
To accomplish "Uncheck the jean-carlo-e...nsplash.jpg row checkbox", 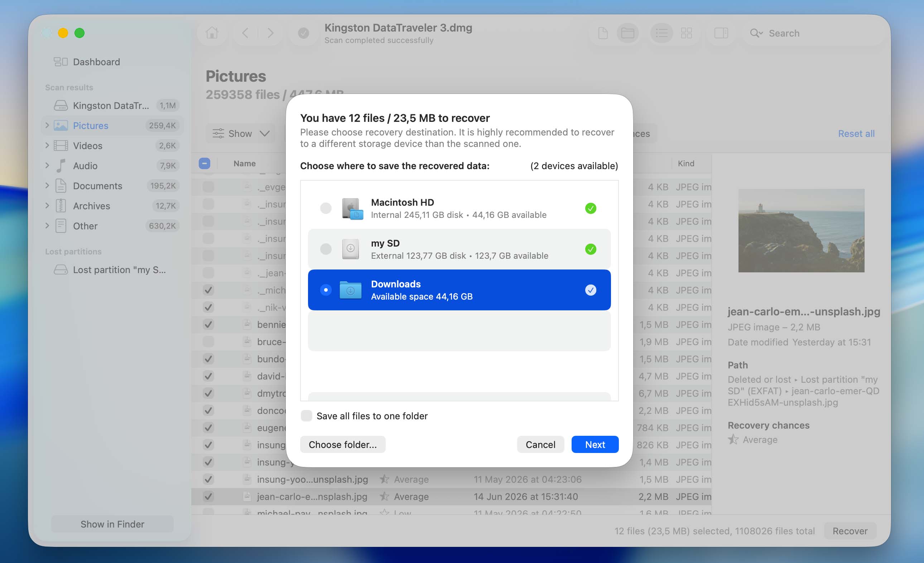I will pos(208,496).
